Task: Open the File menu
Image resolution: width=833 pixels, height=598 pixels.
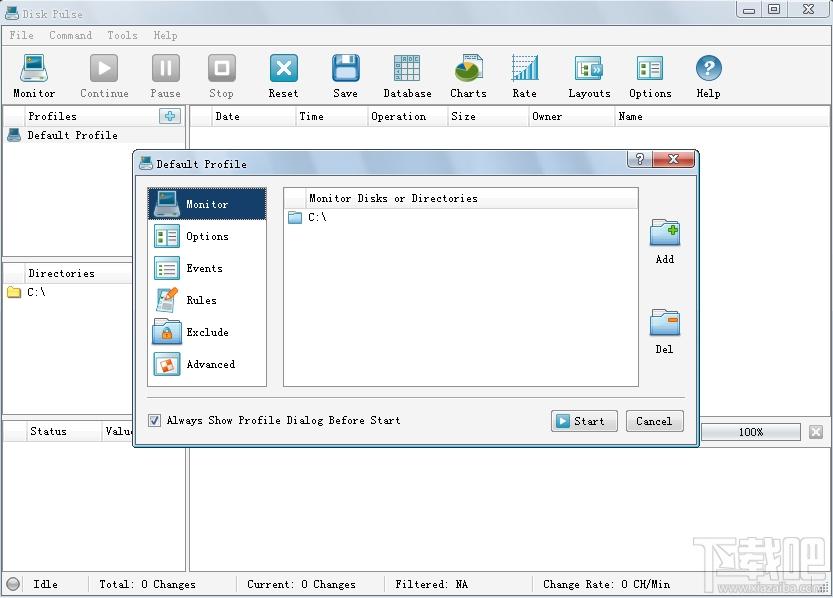Action: tap(21, 35)
